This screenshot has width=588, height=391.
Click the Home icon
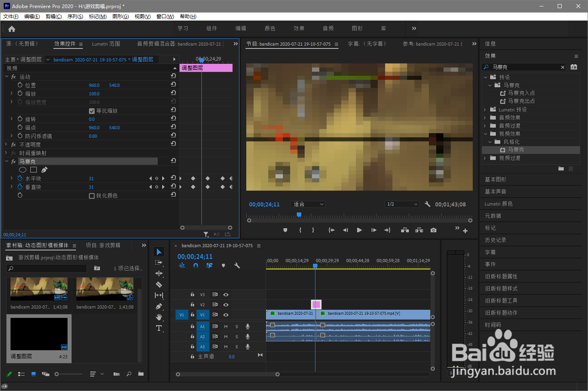pos(12,29)
